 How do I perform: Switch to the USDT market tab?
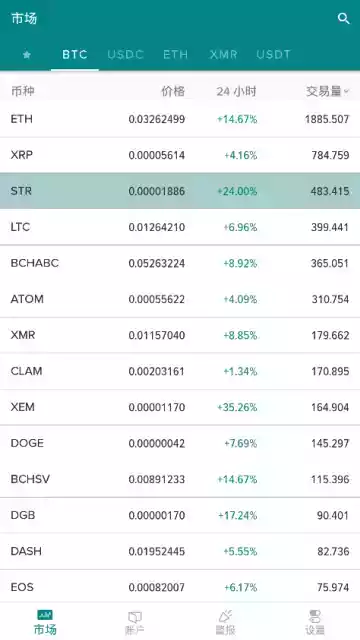(x=273, y=55)
